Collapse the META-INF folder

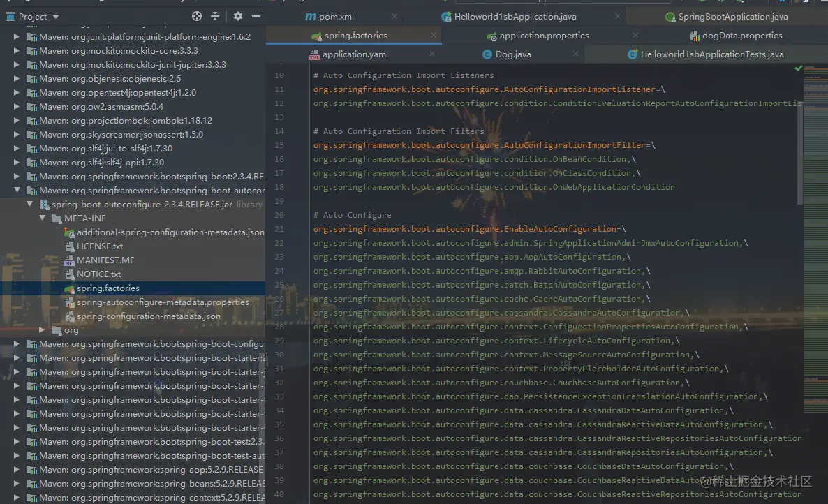pyautogui.click(x=43, y=218)
